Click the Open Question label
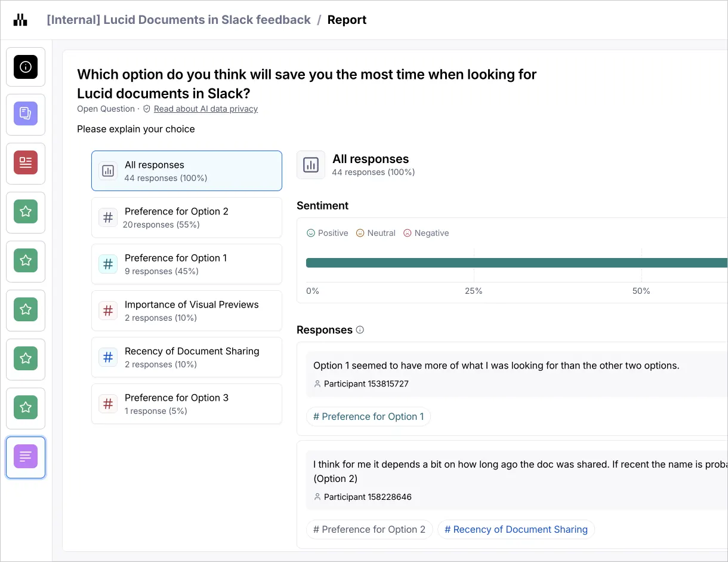 click(106, 109)
